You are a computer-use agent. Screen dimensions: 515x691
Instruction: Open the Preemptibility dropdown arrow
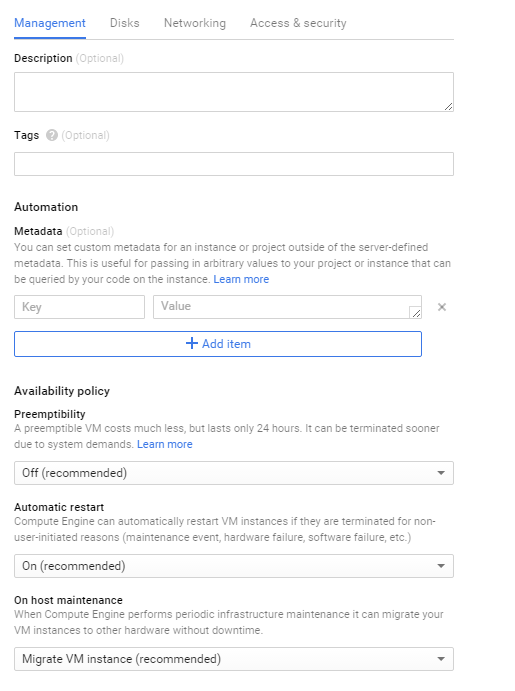(441, 473)
